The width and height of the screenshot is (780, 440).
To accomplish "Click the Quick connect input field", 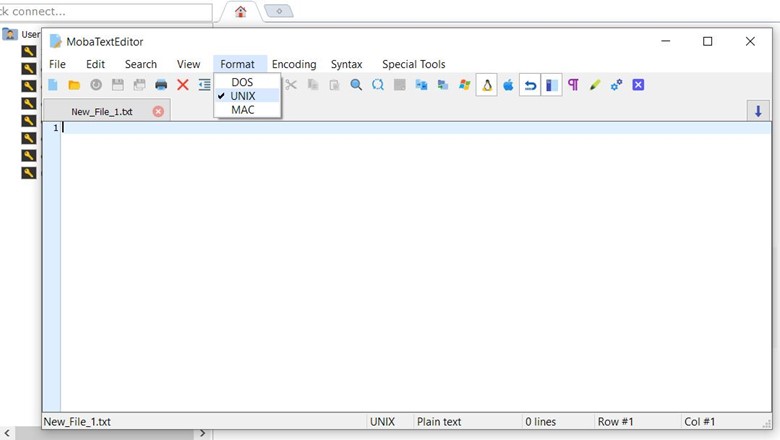I will (105, 11).
